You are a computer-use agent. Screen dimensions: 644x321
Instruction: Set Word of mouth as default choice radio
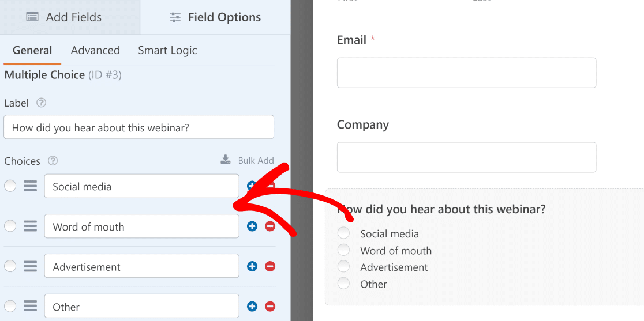10,226
